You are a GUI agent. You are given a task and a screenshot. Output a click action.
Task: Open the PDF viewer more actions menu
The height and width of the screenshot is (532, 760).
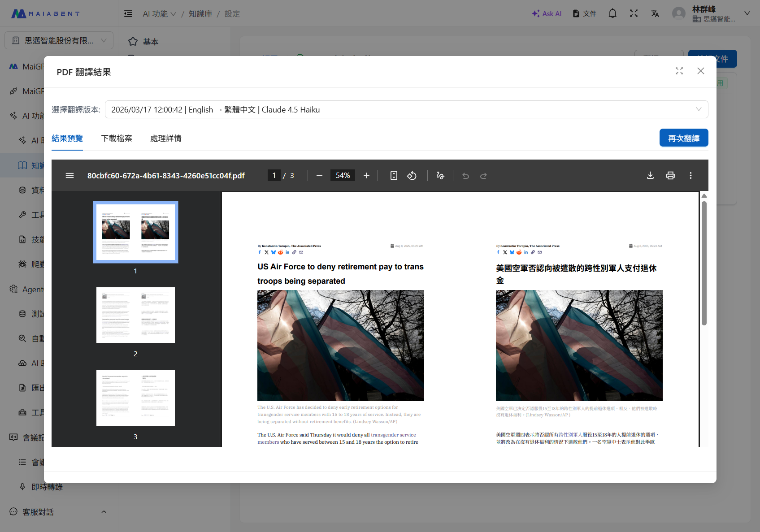(691, 176)
